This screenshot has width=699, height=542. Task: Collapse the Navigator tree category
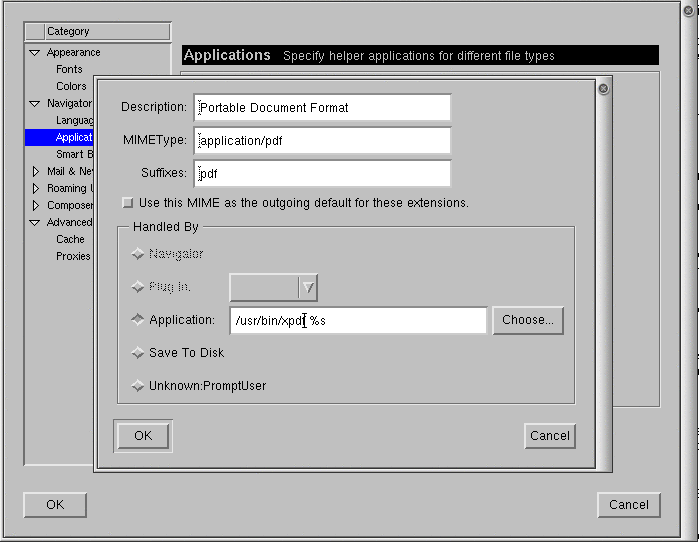[35, 104]
